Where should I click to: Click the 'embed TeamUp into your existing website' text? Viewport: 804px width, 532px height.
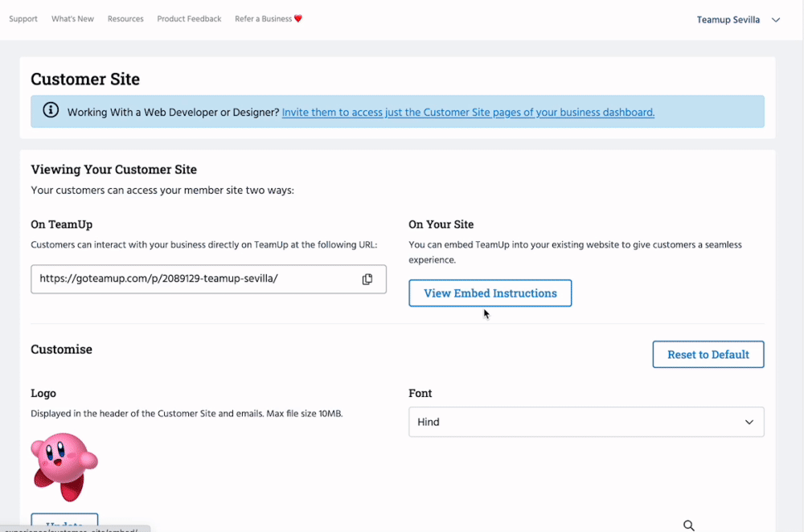point(575,252)
